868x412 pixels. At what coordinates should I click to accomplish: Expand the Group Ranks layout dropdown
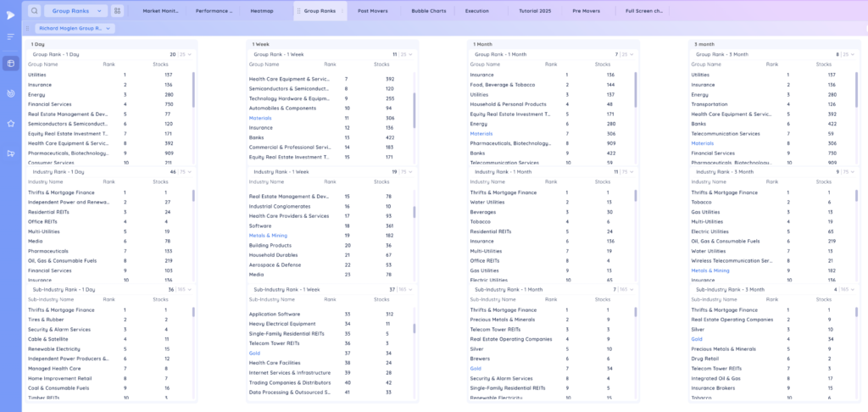coord(75,10)
